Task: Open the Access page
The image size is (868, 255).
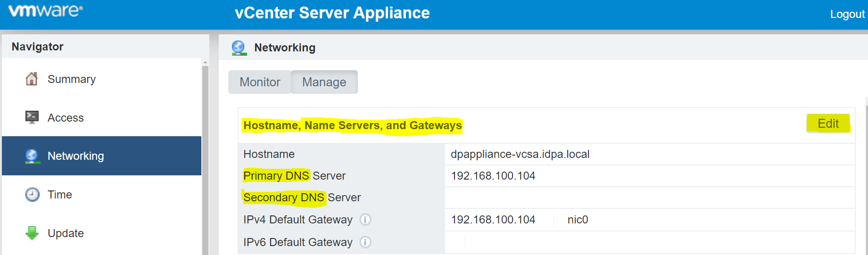Action: point(66,118)
